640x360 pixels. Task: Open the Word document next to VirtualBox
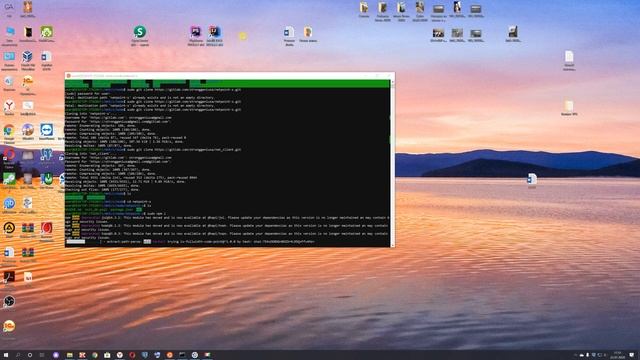coord(47,56)
